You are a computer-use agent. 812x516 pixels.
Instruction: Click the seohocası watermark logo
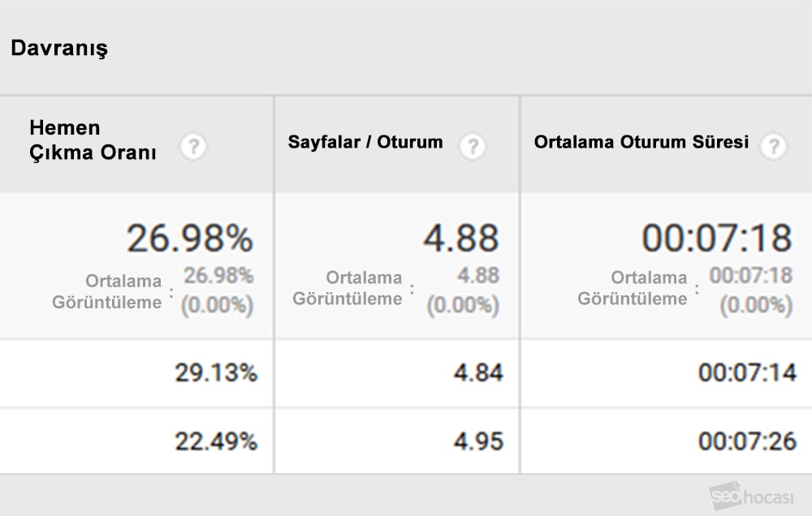coord(751,495)
